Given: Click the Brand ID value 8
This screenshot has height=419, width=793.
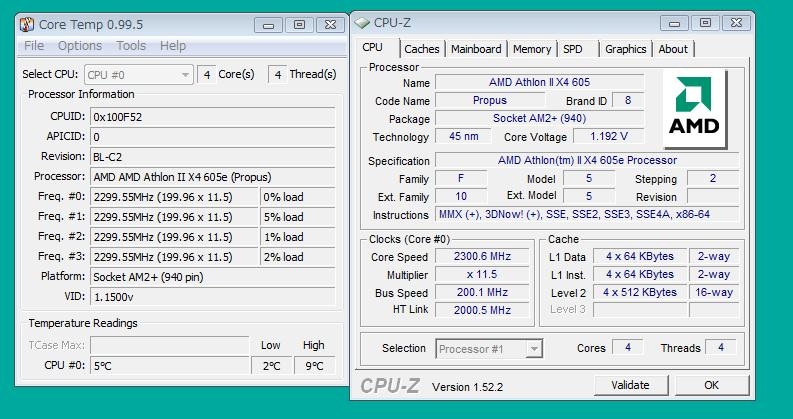Looking at the screenshot, I should [628, 100].
